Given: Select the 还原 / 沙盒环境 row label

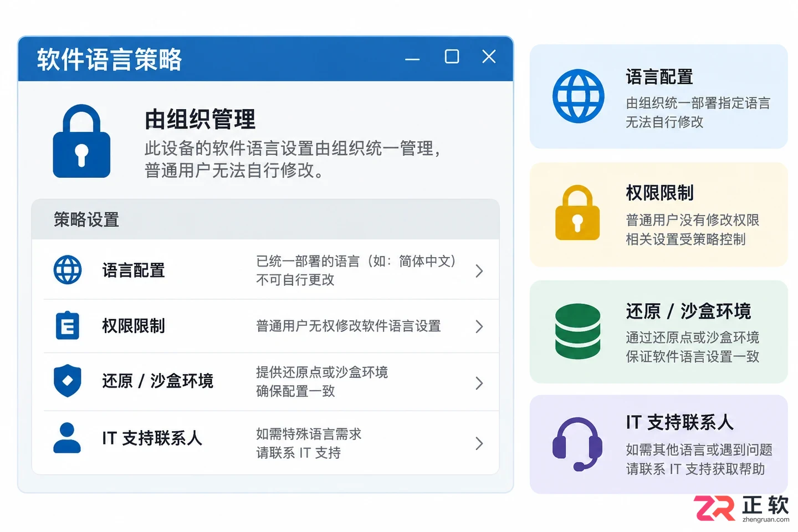Looking at the screenshot, I should [157, 381].
